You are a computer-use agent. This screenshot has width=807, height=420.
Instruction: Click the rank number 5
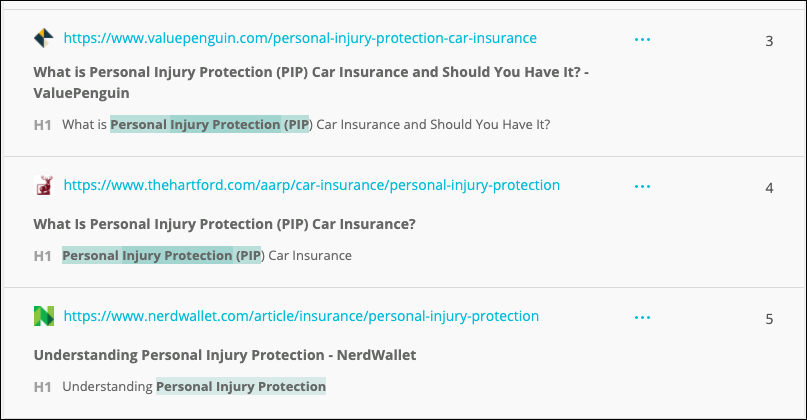click(x=769, y=319)
